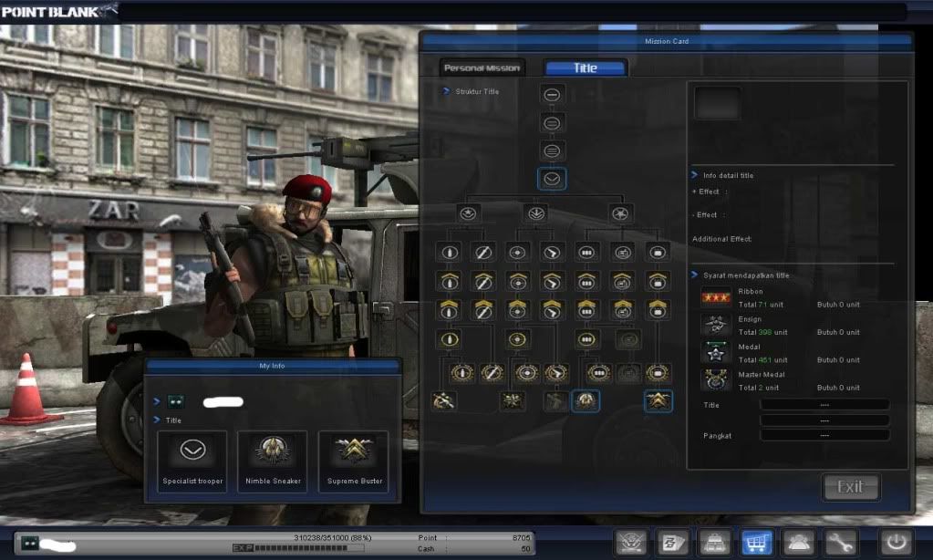The height and width of the screenshot is (560, 933).
Task: Select the gold-wreathed pistol title icon
Action: click(555, 373)
